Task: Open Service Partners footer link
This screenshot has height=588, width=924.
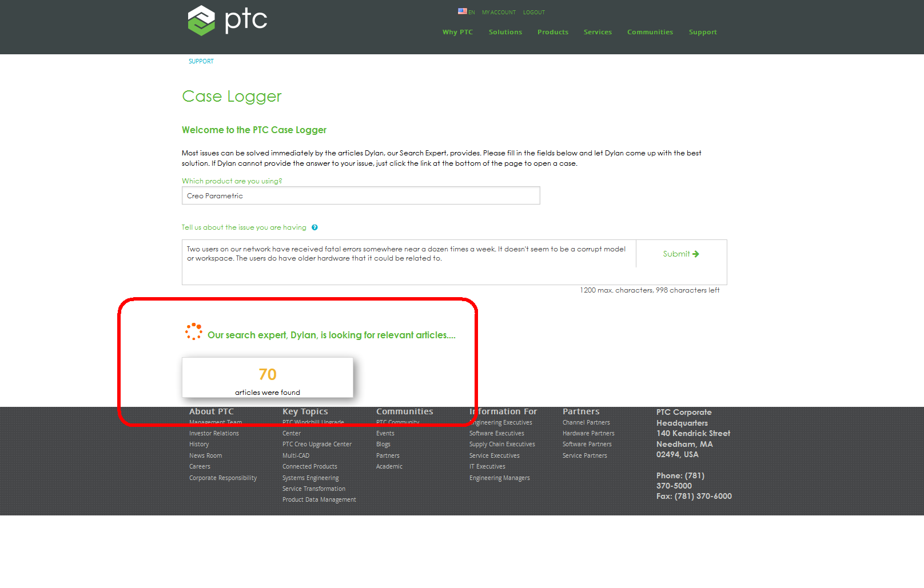Action: [584, 455]
